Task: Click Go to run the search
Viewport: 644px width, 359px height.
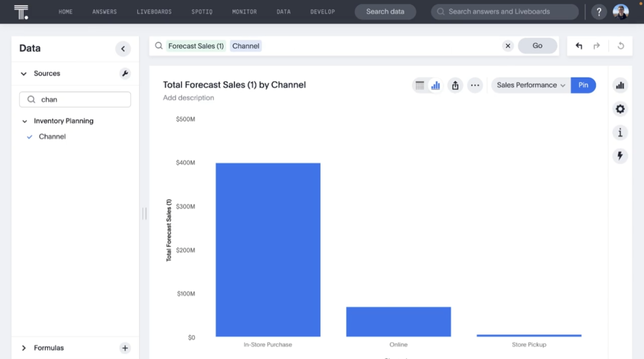Action: [537, 46]
